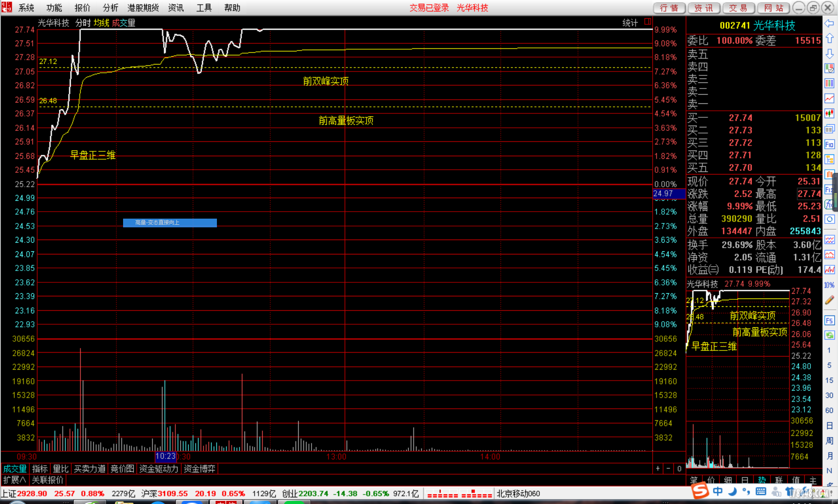
Task: Click the back arrow icon in right sidebar
Action: point(829,24)
